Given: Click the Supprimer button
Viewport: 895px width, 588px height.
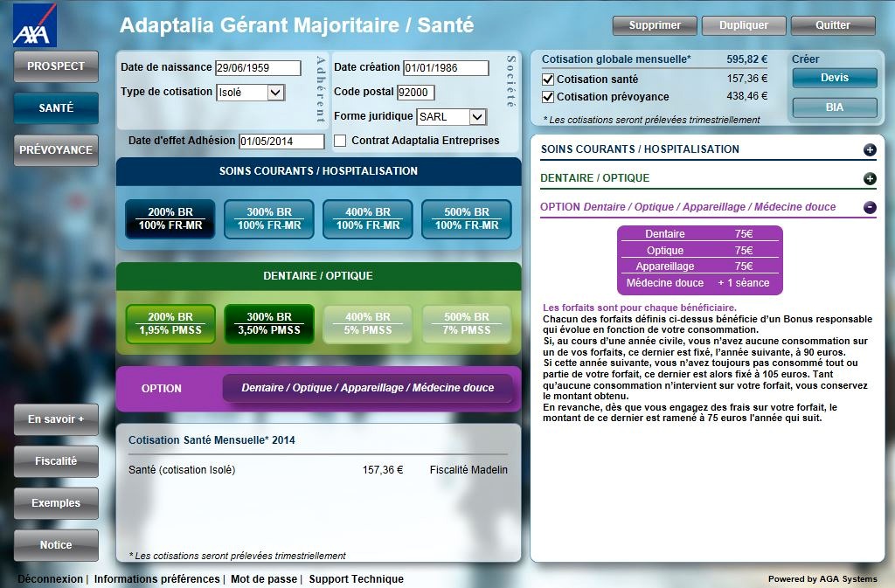Looking at the screenshot, I should coord(655,25).
